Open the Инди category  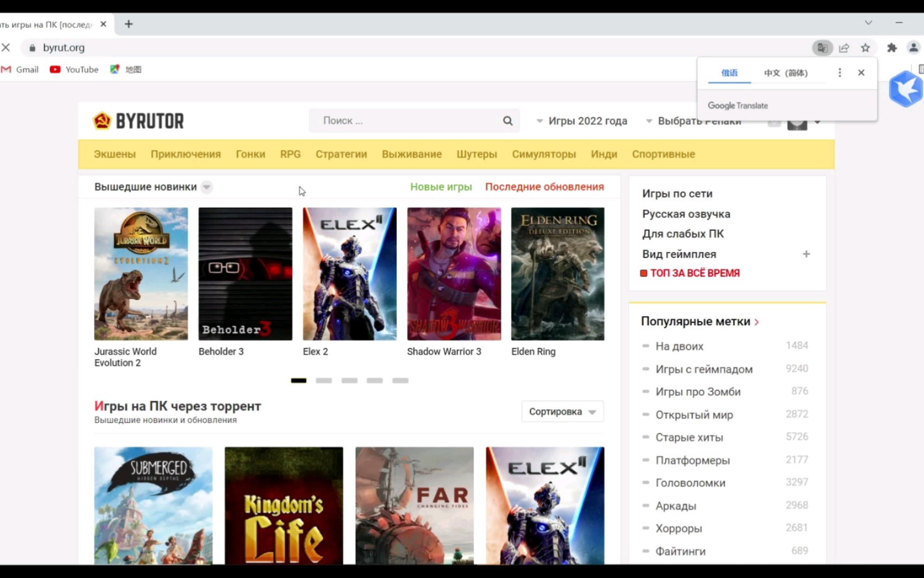coord(604,154)
